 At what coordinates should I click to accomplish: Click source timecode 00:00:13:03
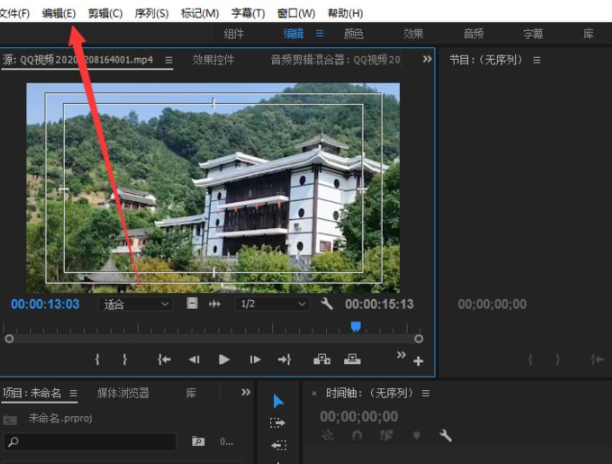tap(45, 304)
